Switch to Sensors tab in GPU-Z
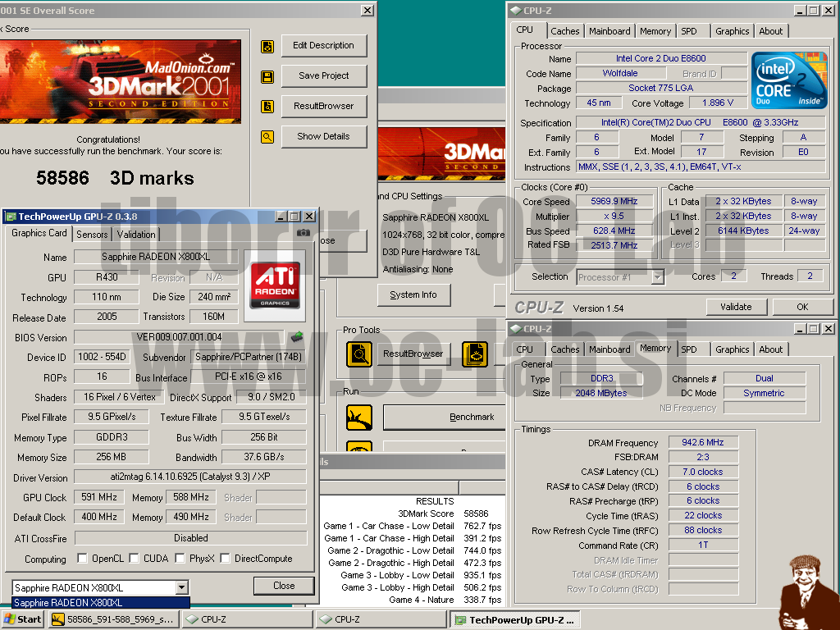 92,234
